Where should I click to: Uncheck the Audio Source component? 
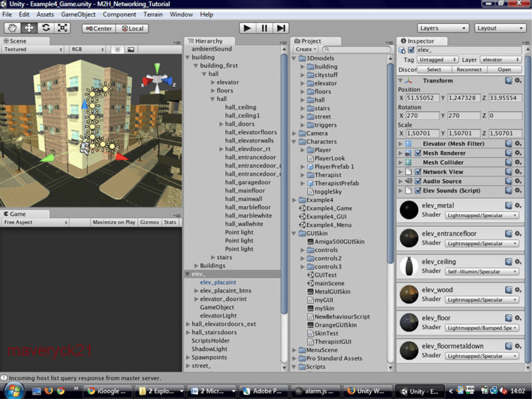coord(418,181)
